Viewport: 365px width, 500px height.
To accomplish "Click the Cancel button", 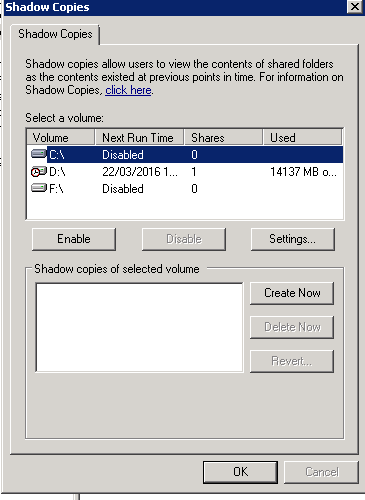I will pyautogui.click(x=322, y=472).
